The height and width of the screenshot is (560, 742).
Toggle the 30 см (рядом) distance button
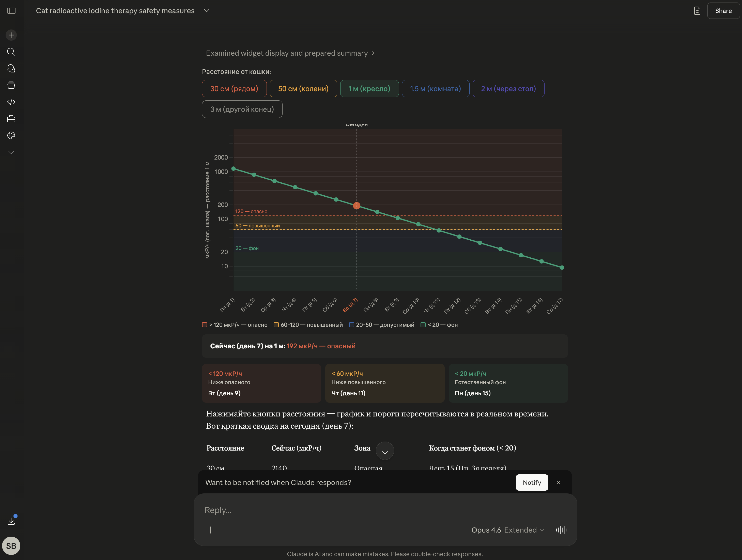point(234,88)
